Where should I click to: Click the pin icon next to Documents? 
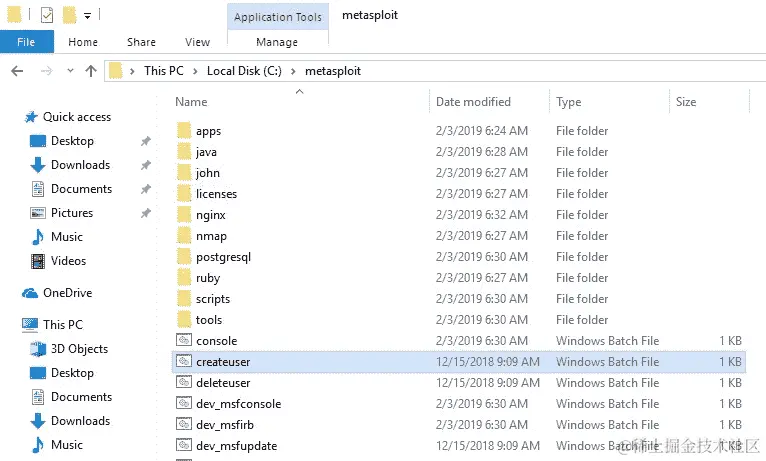pos(146,189)
